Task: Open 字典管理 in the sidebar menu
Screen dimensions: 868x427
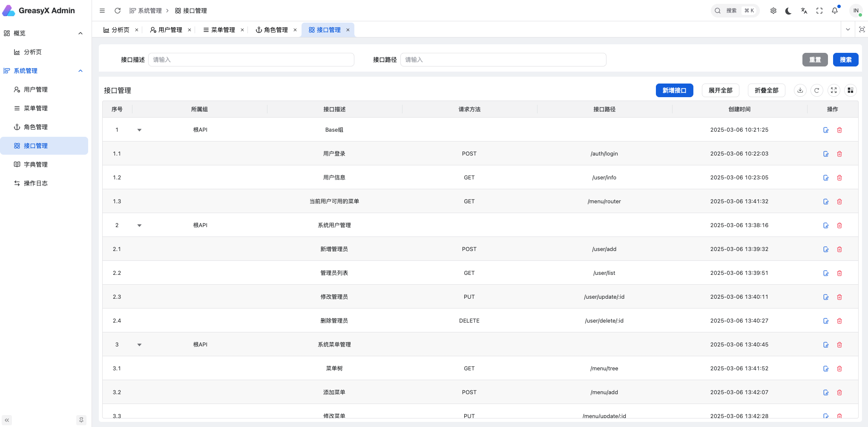Action: coord(36,164)
